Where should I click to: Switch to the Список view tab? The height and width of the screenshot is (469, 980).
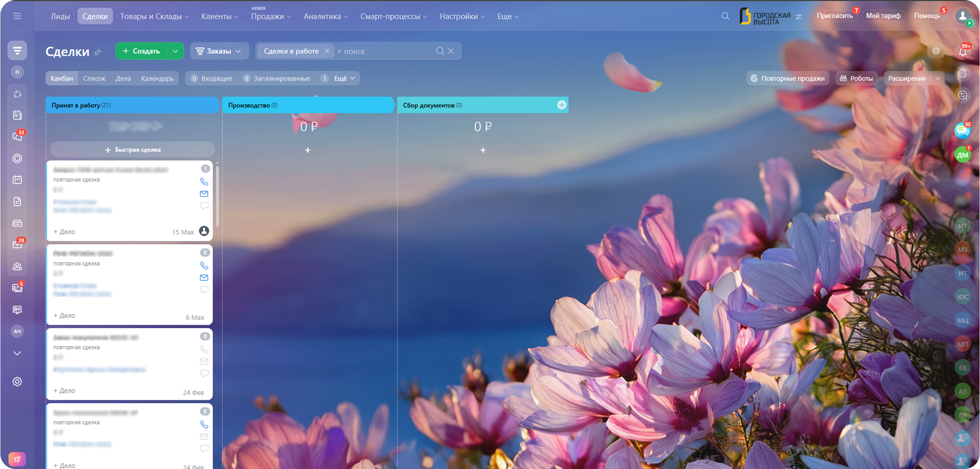94,78
